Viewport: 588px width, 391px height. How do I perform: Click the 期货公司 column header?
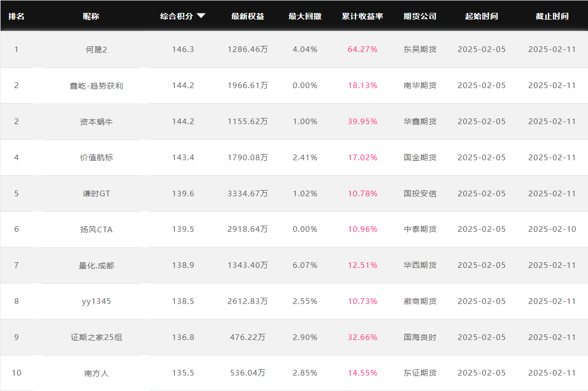click(420, 16)
